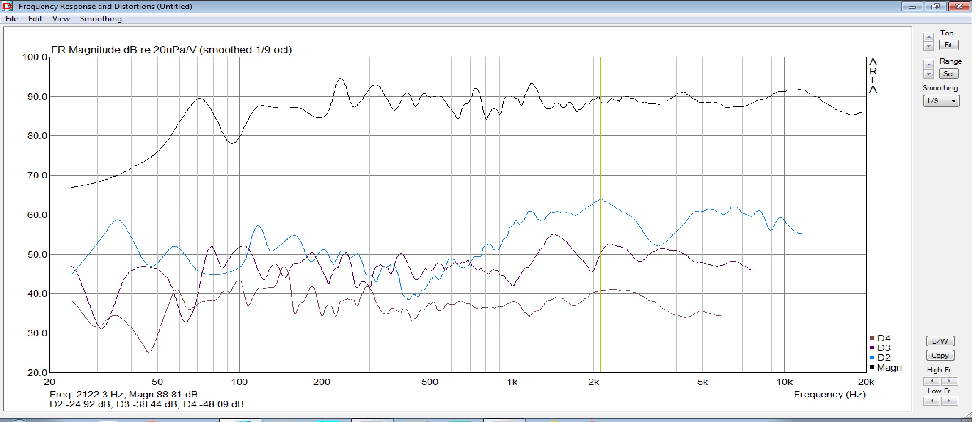
Task: Click the Set range button
Action: click(949, 74)
